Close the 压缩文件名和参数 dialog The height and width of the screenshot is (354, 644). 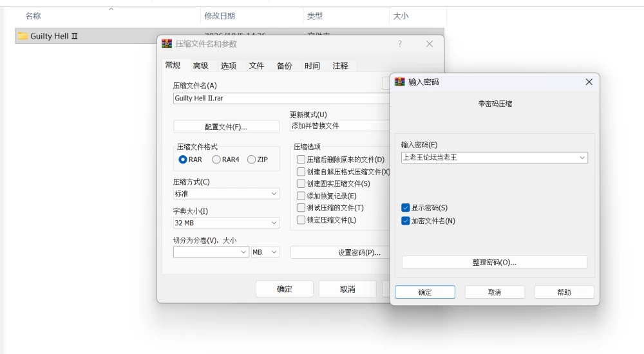[x=429, y=44]
